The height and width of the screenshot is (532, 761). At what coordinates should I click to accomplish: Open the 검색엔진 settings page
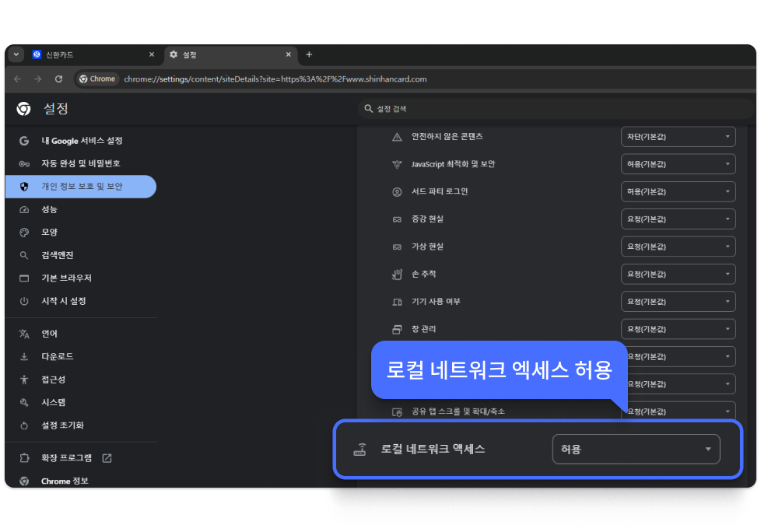click(x=57, y=255)
